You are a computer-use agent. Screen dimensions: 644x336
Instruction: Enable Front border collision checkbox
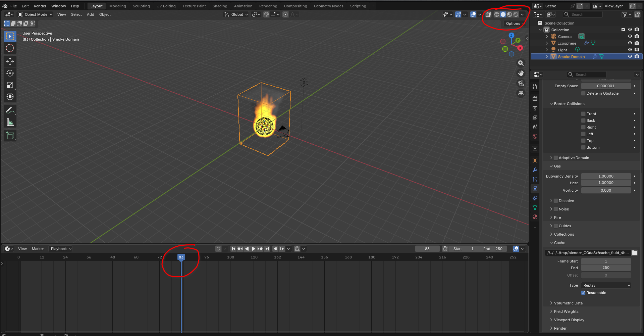point(583,114)
